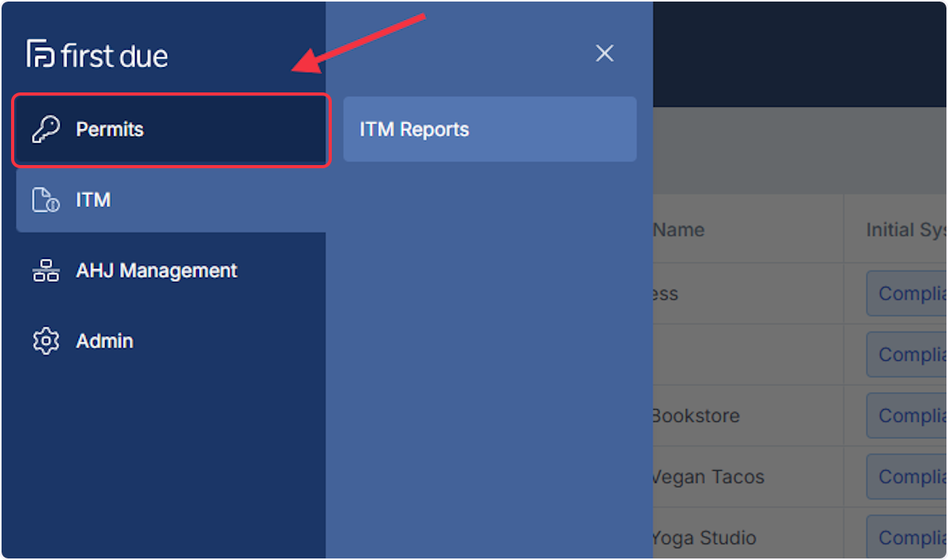Click Compliance status in Bookstore row
Image resolution: width=948 pixels, height=560 pixels.
tap(906, 415)
